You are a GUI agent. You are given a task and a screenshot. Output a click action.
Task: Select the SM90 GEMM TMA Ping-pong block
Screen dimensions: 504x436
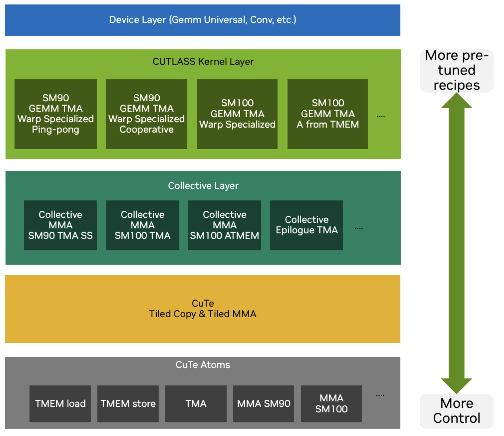coord(56,114)
